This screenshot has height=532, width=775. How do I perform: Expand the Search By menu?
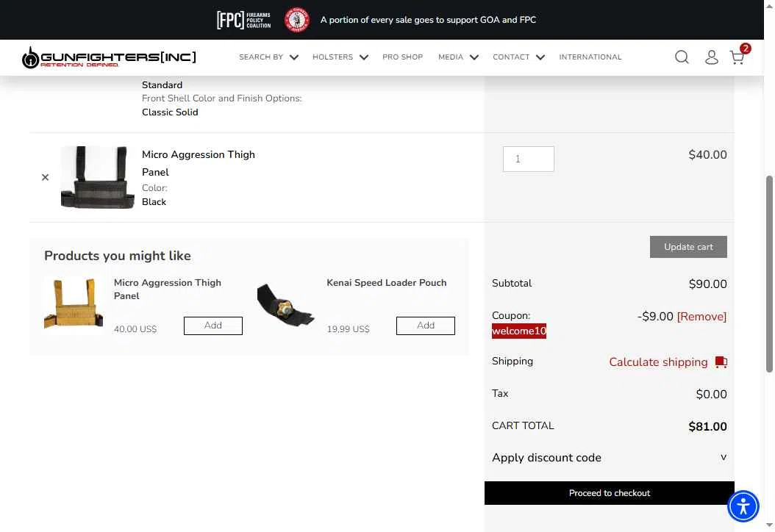(x=268, y=57)
